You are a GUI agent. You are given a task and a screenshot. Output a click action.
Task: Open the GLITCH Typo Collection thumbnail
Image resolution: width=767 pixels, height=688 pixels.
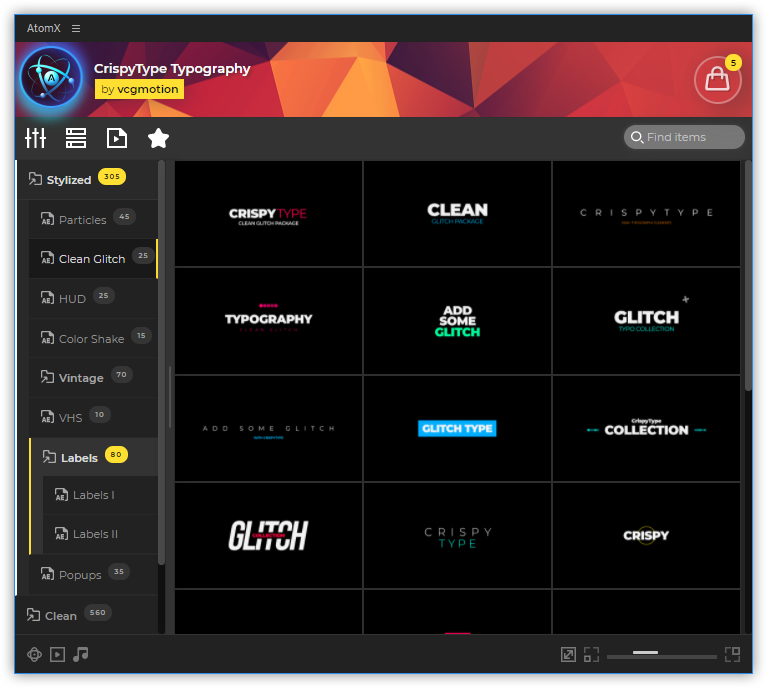[x=646, y=321]
